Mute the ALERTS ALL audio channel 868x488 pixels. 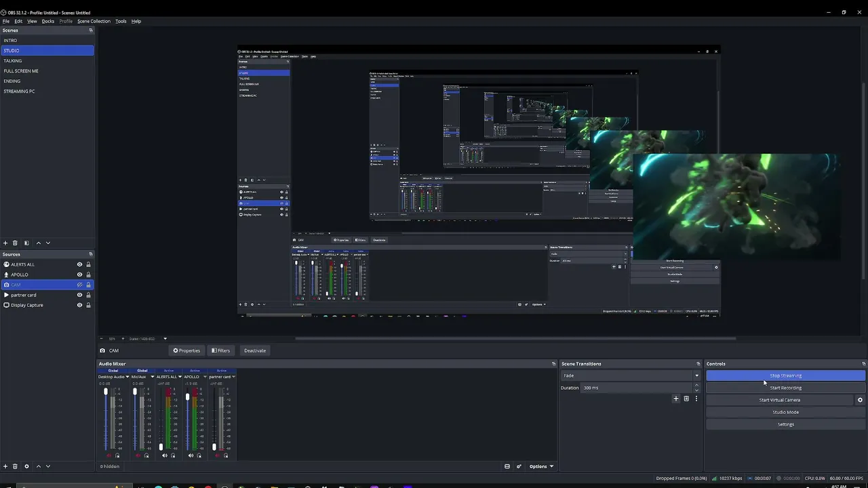point(164,455)
